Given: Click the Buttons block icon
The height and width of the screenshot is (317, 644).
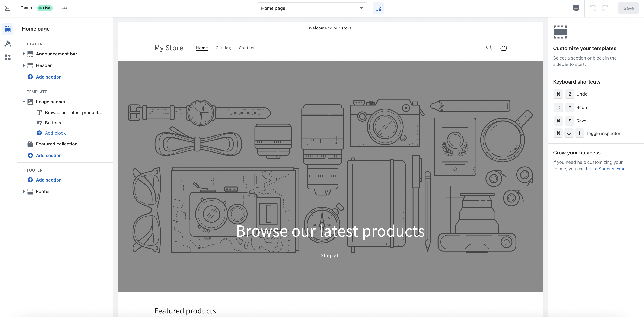Looking at the screenshot, I should 39,123.
